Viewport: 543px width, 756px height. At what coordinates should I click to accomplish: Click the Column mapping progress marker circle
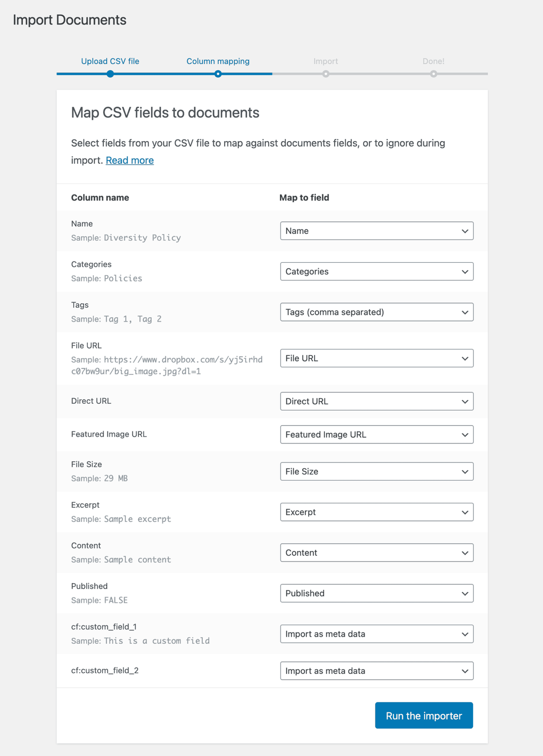[x=218, y=74]
